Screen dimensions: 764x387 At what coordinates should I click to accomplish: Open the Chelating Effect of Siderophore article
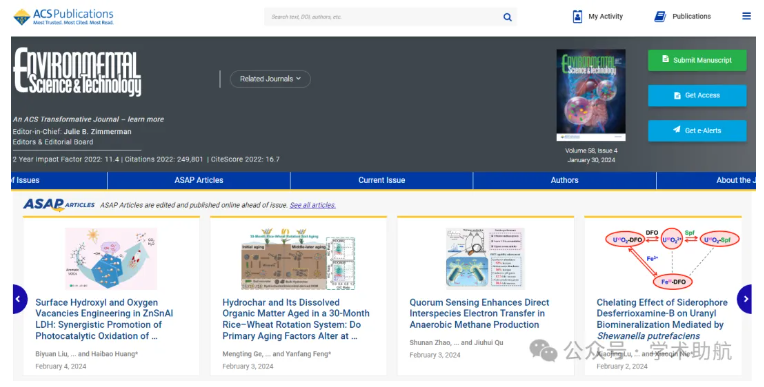pos(662,319)
